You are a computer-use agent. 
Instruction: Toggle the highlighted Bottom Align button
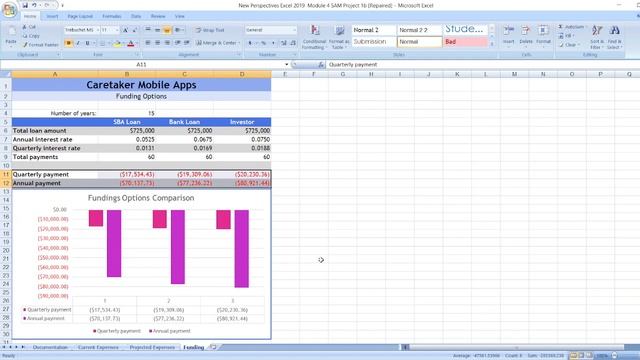(x=167, y=30)
